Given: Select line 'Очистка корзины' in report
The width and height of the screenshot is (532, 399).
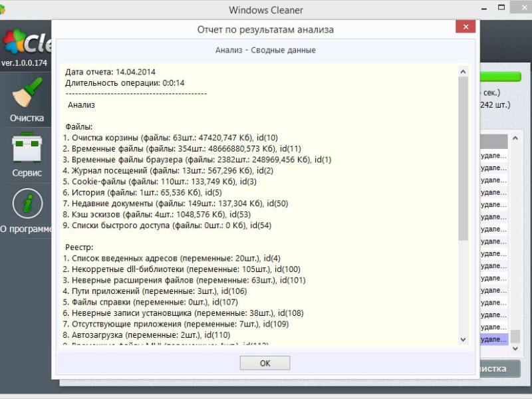Looking at the screenshot, I should (x=170, y=138).
